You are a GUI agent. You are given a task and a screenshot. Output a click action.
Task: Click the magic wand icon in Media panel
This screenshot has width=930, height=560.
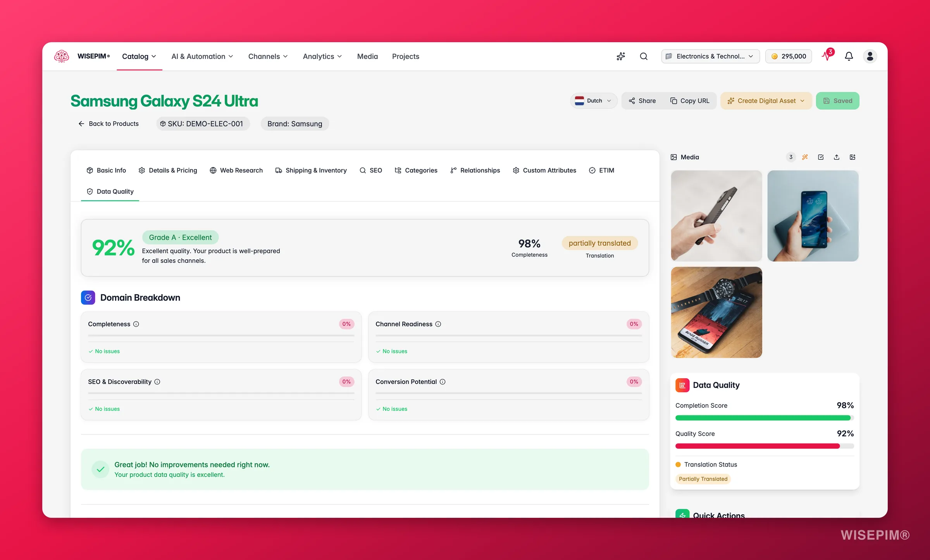(805, 157)
